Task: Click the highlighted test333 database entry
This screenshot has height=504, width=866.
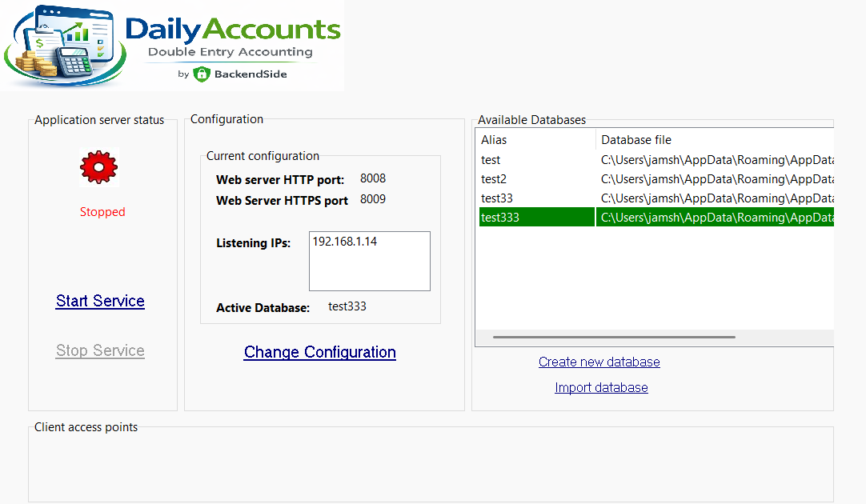Action: coord(536,217)
